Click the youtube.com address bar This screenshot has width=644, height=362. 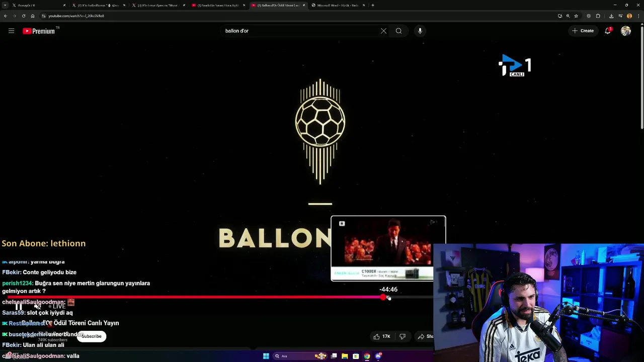[x=297, y=16]
